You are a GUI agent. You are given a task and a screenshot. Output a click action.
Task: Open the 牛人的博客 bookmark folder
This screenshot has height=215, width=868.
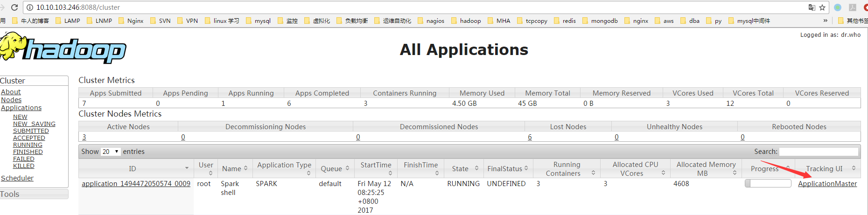point(30,21)
